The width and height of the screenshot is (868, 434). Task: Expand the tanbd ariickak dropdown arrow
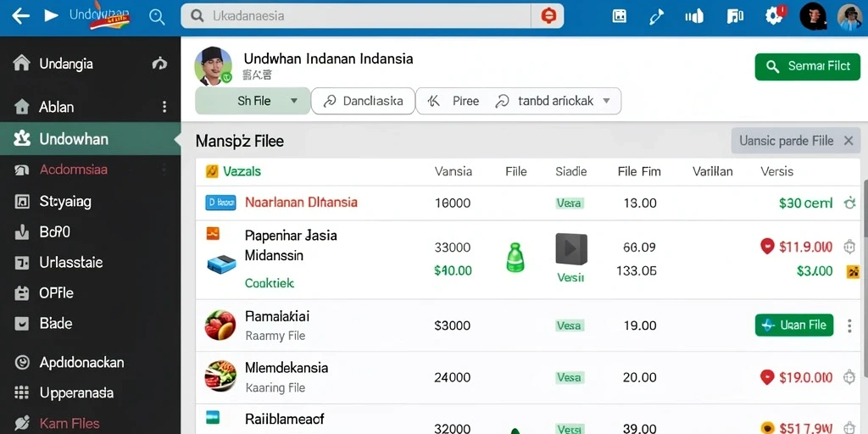pyautogui.click(x=606, y=101)
